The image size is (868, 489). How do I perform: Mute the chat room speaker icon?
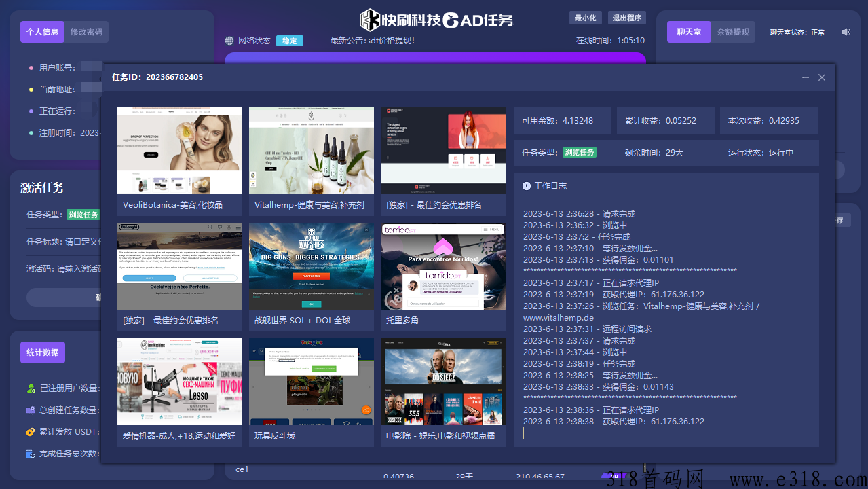click(846, 32)
